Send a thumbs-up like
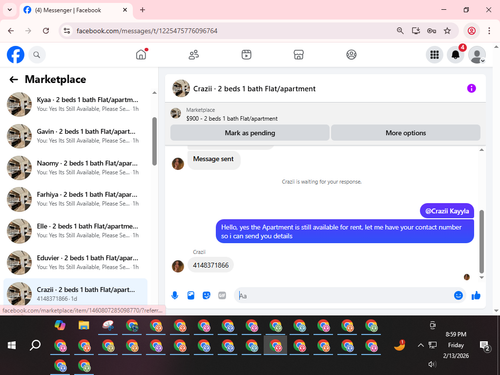The height and width of the screenshot is (375, 500). tap(476, 295)
